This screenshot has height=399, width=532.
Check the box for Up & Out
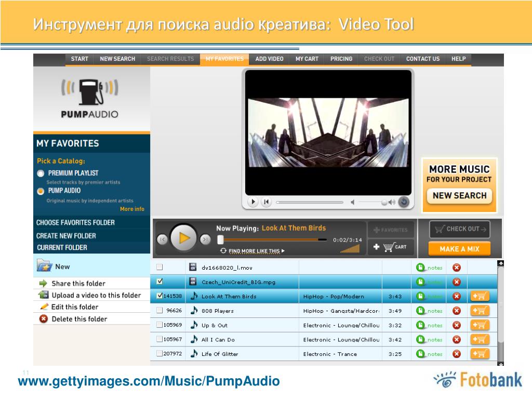(159, 325)
